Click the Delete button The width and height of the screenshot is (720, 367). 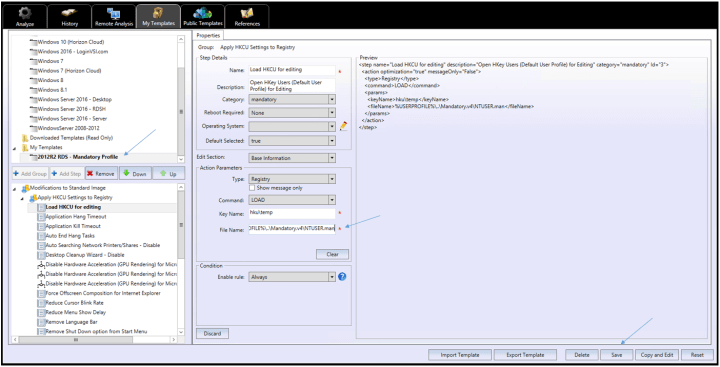point(582,355)
